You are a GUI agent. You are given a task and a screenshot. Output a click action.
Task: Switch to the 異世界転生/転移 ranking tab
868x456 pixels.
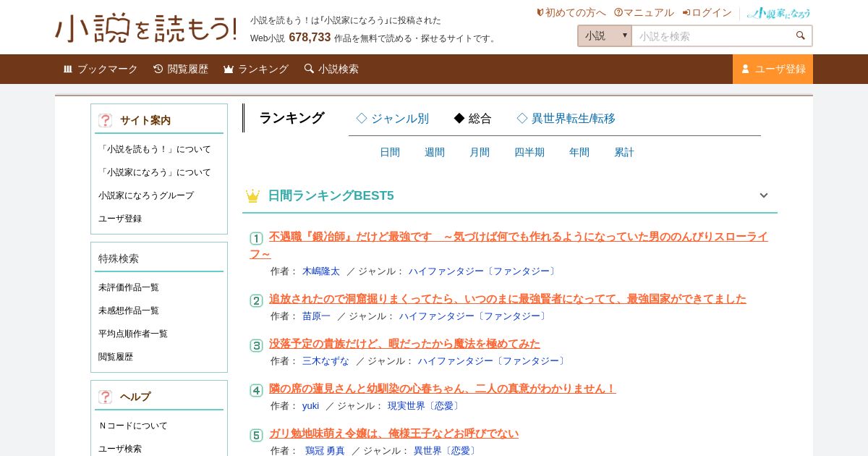(x=566, y=118)
